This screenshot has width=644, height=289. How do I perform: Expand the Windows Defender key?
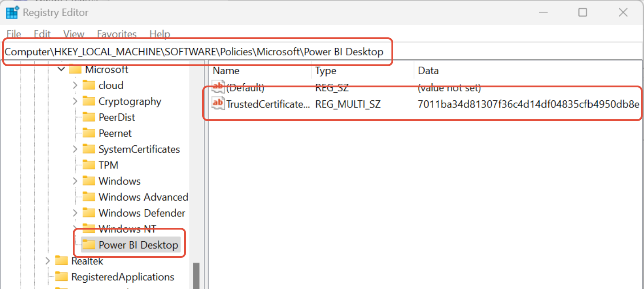point(75,213)
